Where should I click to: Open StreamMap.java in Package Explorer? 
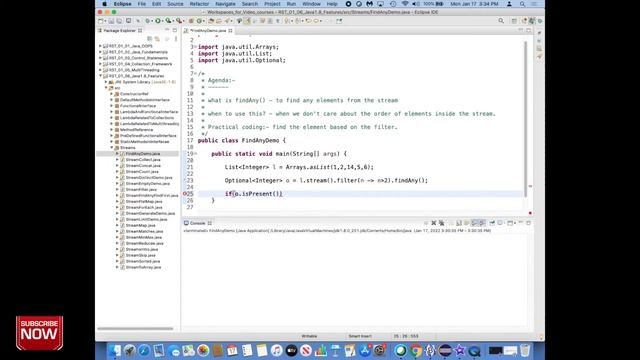tap(140, 225)
